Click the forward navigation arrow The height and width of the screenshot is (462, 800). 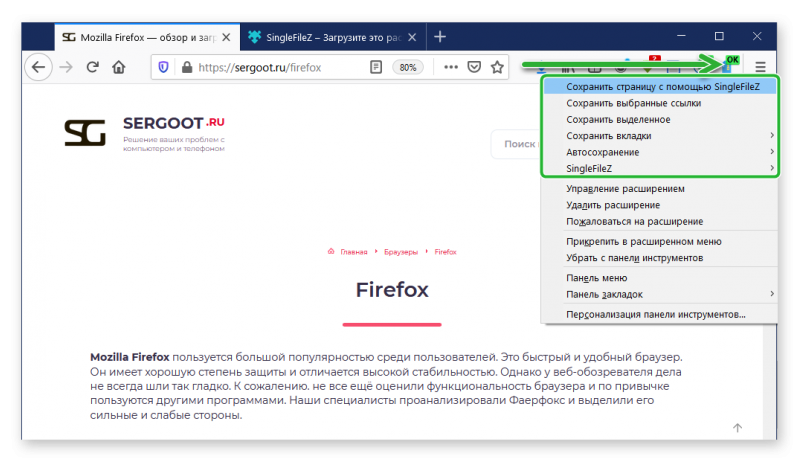[x=66, y=67]
